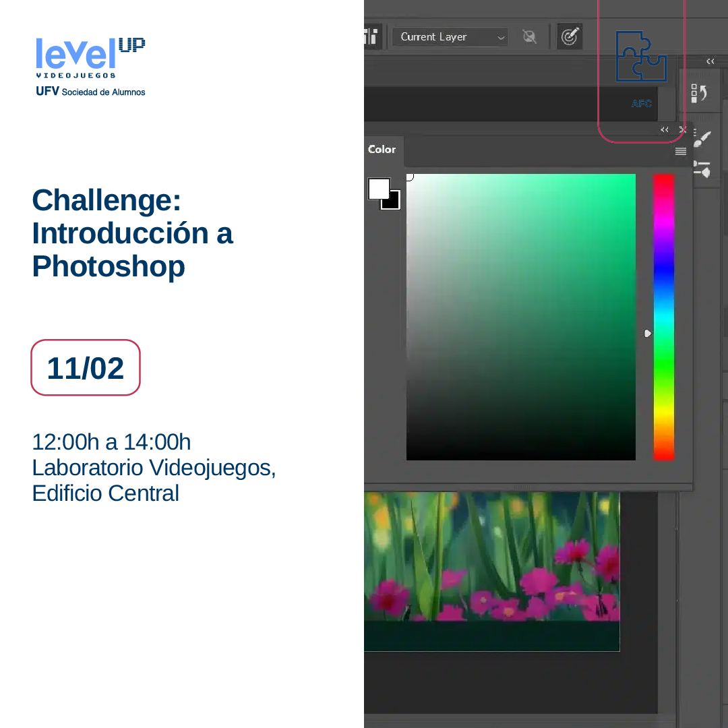Image resolution: width=728 pixels, height=728 pixels.
Task: Click the "UFV Sociedad de Alumnos" text
Action: click(90, 92)
